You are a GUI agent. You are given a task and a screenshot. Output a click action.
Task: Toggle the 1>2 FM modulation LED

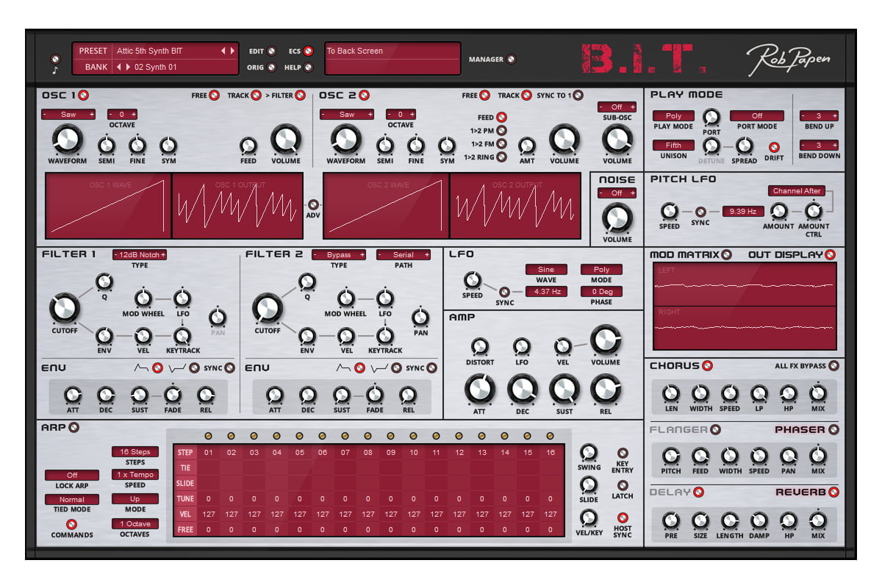[501, 144]
